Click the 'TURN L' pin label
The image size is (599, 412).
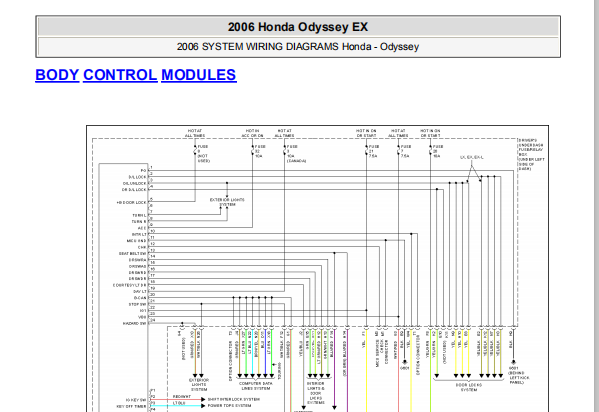click(x=139, y=216)
